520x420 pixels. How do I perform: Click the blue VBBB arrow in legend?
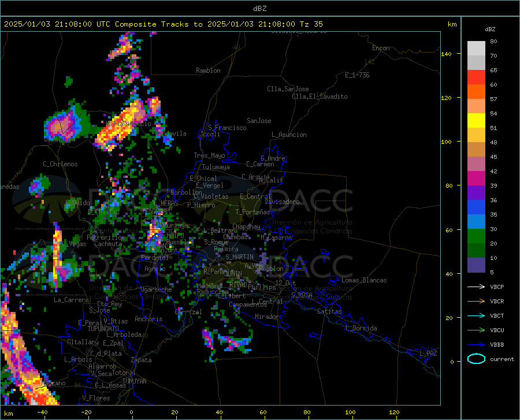pyautogui.click(x=476, y=345)
